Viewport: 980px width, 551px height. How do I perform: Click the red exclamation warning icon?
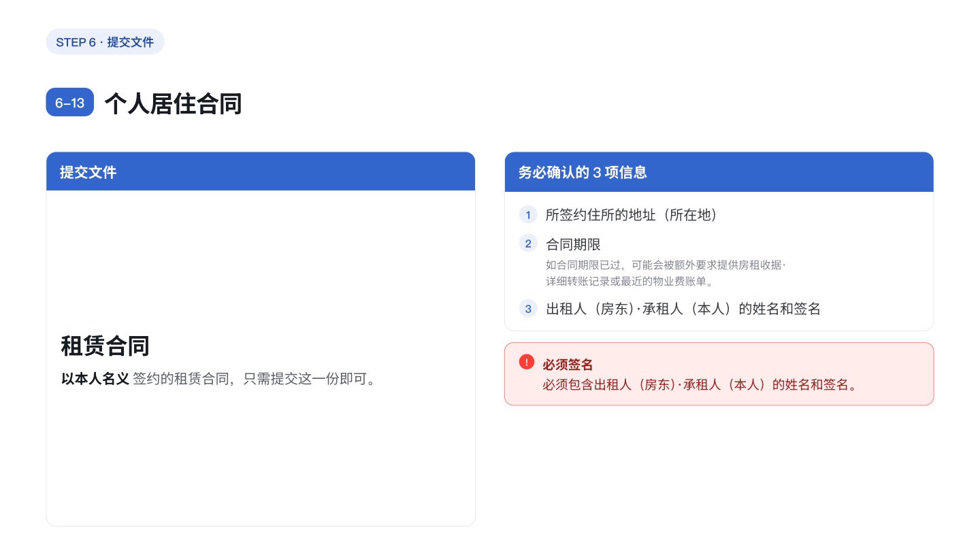[x=526, y=362]
